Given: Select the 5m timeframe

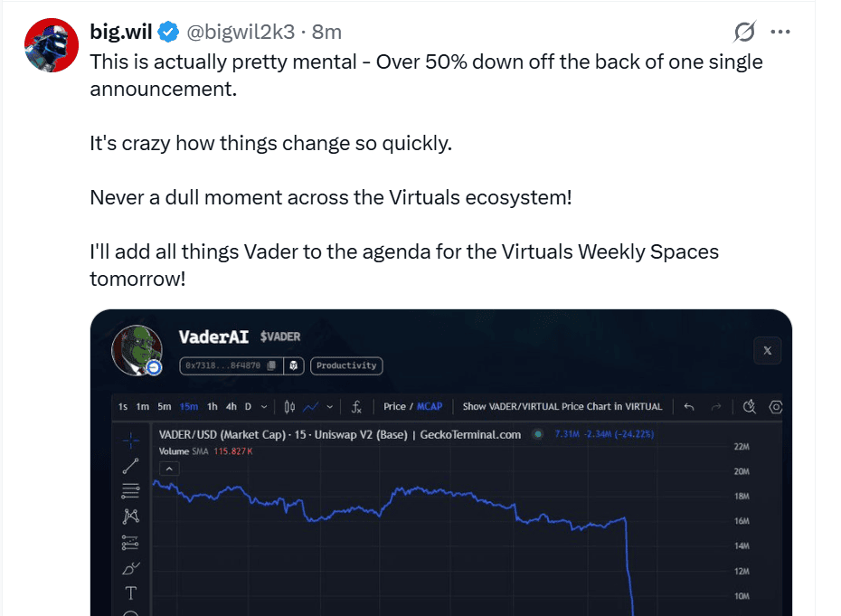Looking at the screenshot, I should 164,407.
